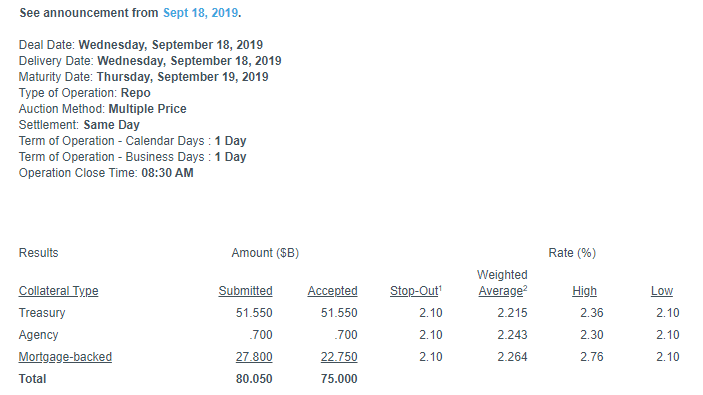The width and height of the screenshot is (703, 395).
Task: Click the Operation Close Time 08:30 AM
Action: click(x=167, y=173)
